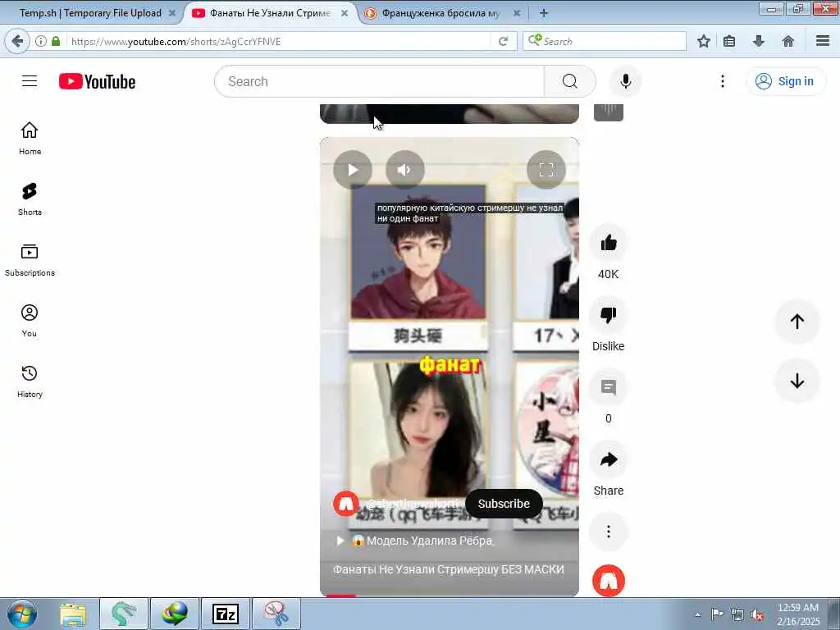
Task: Open 7-Zip from the taskbar
Action: 226,614
